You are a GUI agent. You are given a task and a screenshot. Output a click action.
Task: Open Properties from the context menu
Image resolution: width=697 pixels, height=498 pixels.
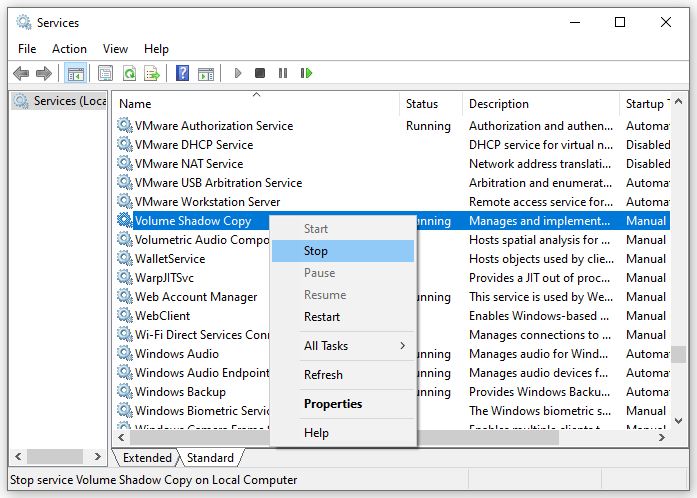click(343, 404)
